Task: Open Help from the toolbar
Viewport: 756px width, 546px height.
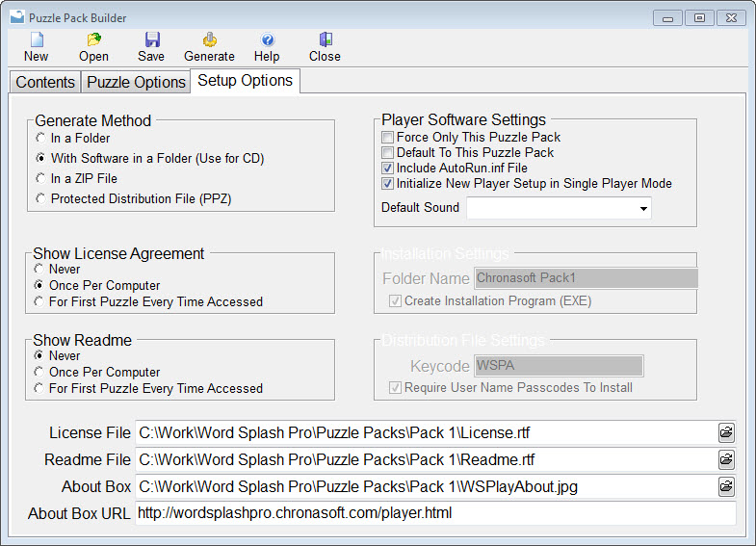Action: (267, 40)
